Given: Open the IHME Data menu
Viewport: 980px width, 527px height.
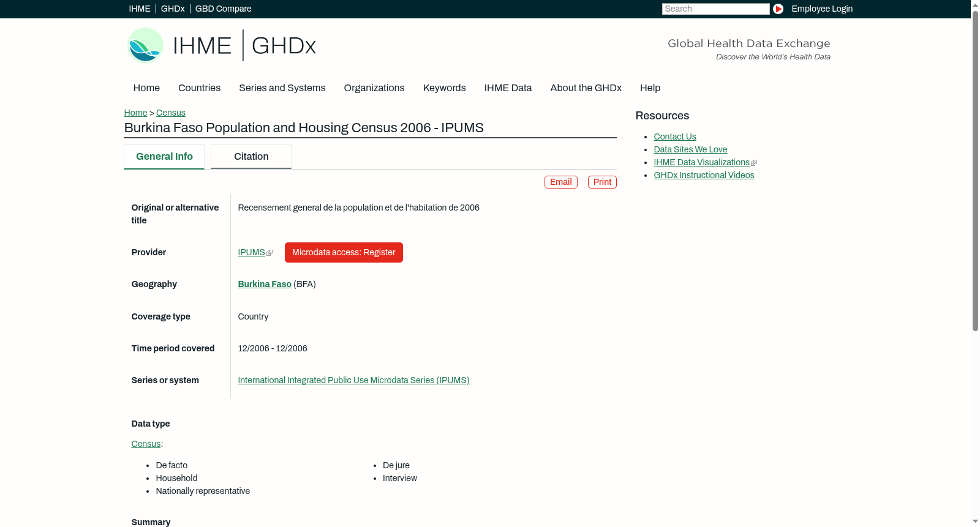Looking at the screenshot, I should pyautogui.click(x=508, y=88).
